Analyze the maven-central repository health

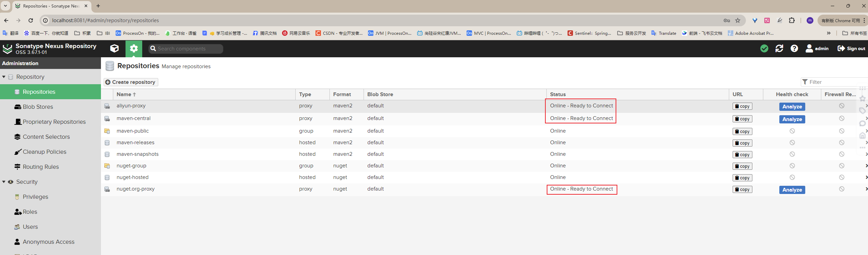pyautogui.click(x=792, y=119)
